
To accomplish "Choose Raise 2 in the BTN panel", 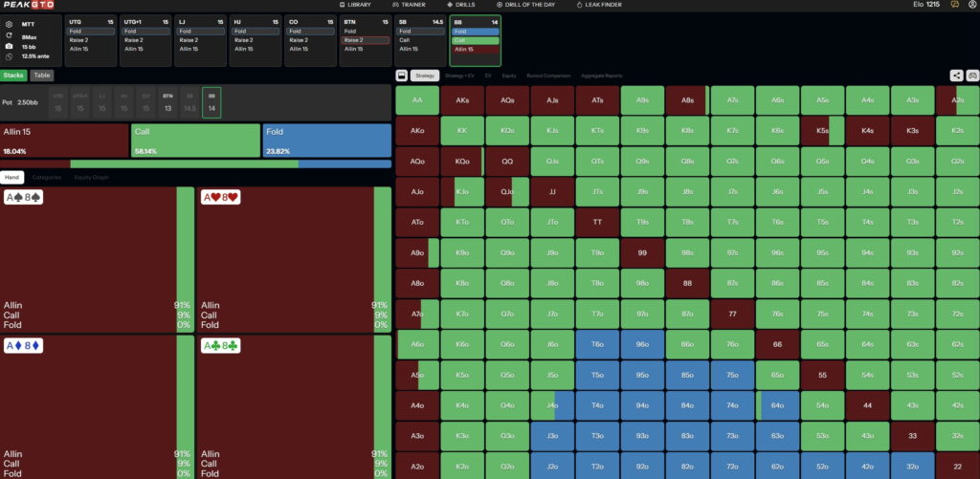I will tap(364, 40).
